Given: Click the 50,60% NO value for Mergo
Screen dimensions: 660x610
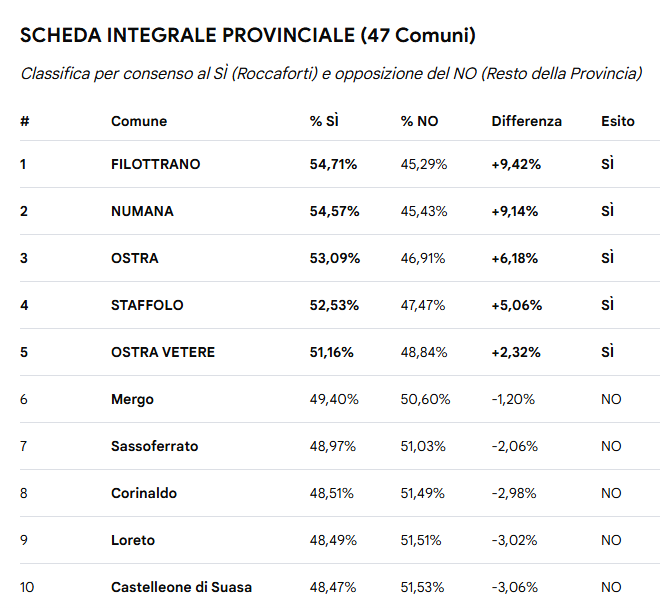Looking at the screenshot, I should [x=425, y=399].
